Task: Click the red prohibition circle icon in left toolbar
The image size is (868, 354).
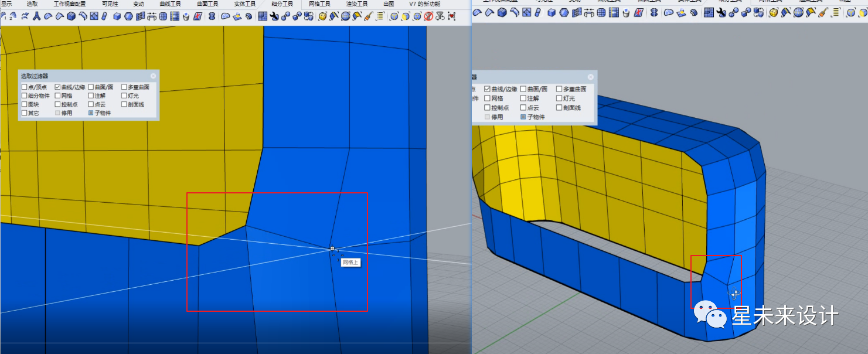Action: (x=428, y=16)
